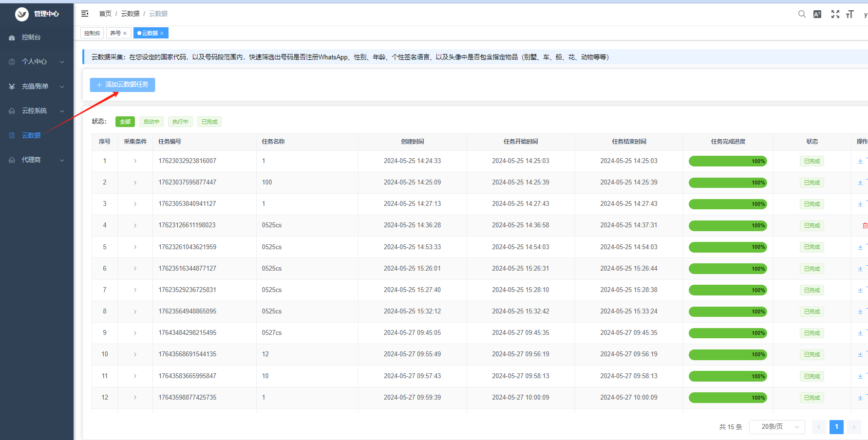Click progress bar of task row 6
Image resolution: width=868 pixels, height=440 pixels.
coord(728,269)
